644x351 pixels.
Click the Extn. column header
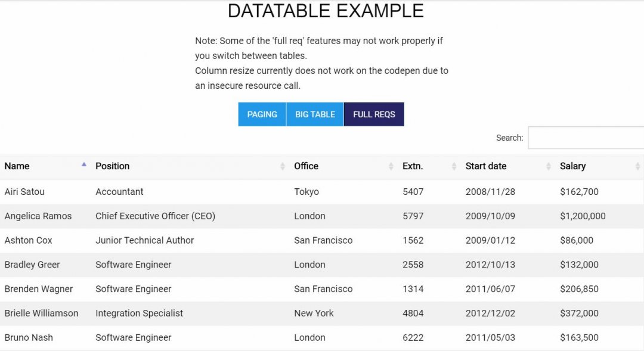click(413, 166)
